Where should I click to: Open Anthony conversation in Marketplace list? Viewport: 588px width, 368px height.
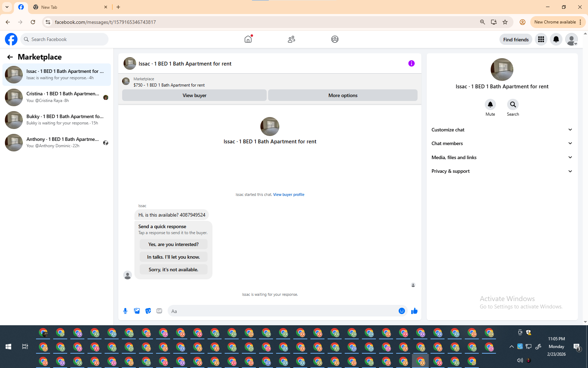[x=57, y=142]
